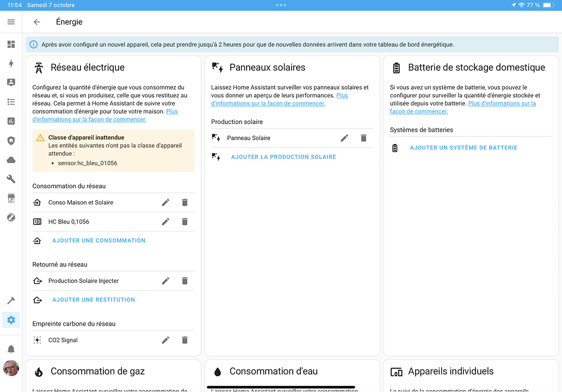The height and width of the screenshot is (392, 562).
Task: Open developer tools via the hammer icon
Action: (11, 300)
